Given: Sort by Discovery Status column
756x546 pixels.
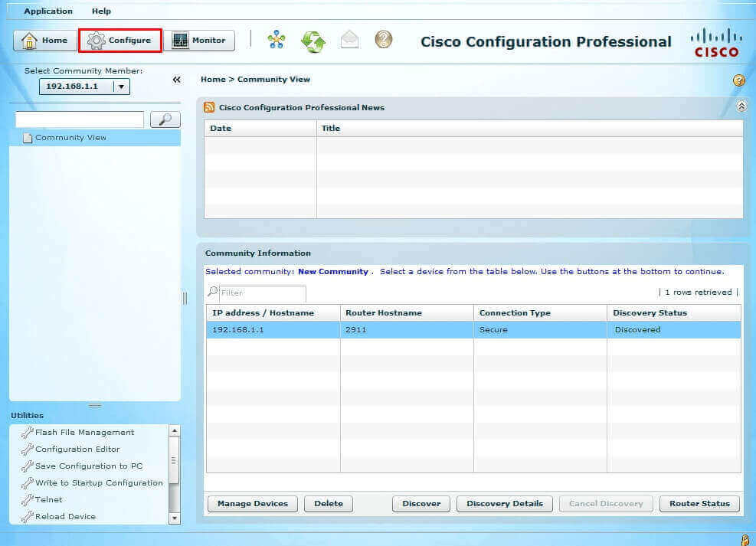Looking at the screenshot, I should (x=674, y=313).
